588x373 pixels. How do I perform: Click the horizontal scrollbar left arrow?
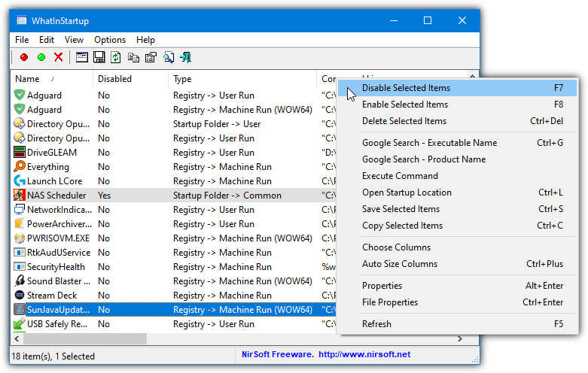coord(17,338)
